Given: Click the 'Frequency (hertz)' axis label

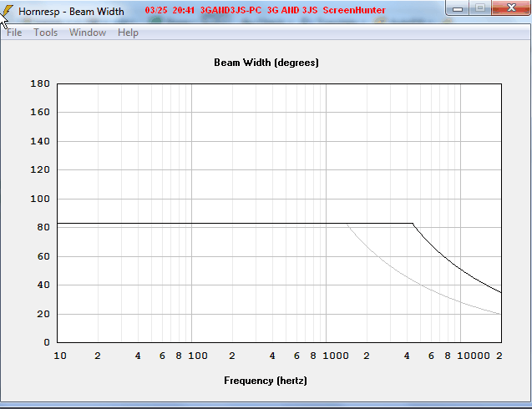Looking at the screenshot, I should coord(266,381).
